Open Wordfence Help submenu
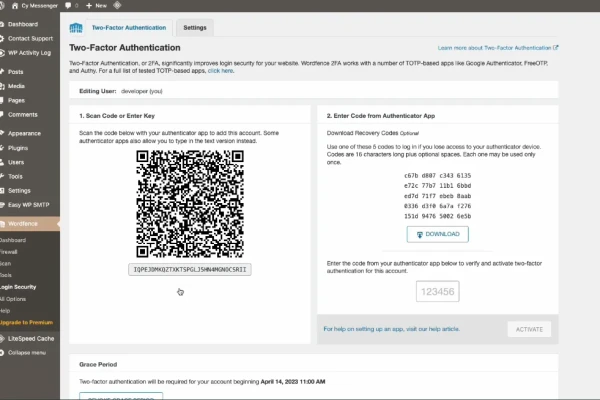Screen dimensions: 600x400 pos(5,310)
